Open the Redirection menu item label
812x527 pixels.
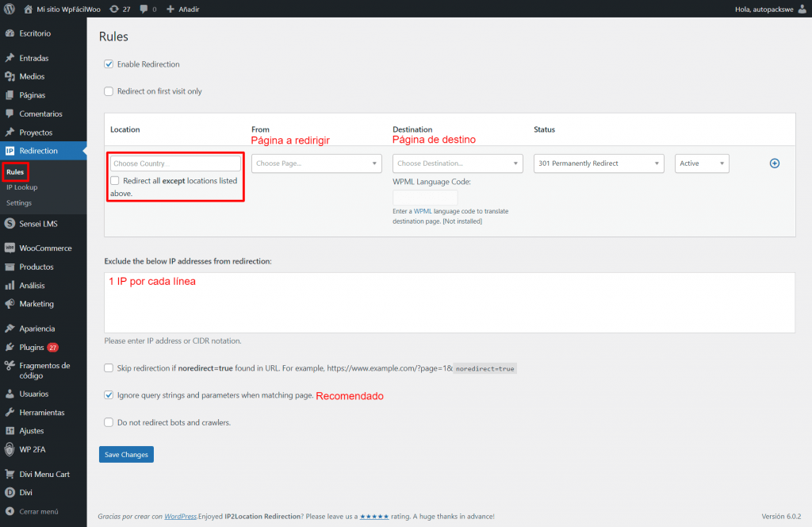click(38, 151)
